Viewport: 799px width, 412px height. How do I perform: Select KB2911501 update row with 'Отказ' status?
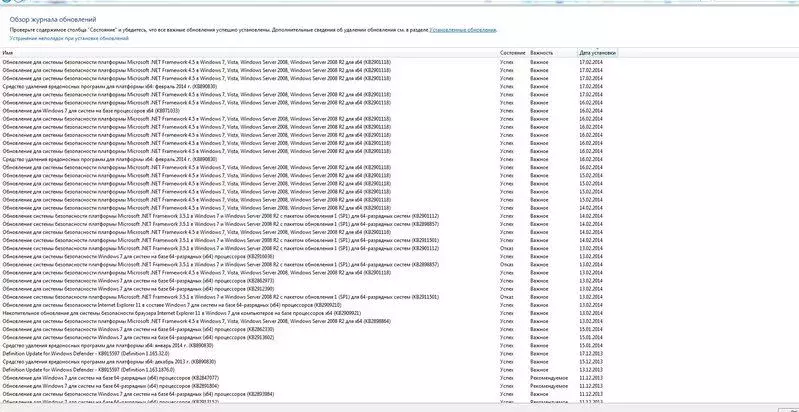(x=309, y=297)
